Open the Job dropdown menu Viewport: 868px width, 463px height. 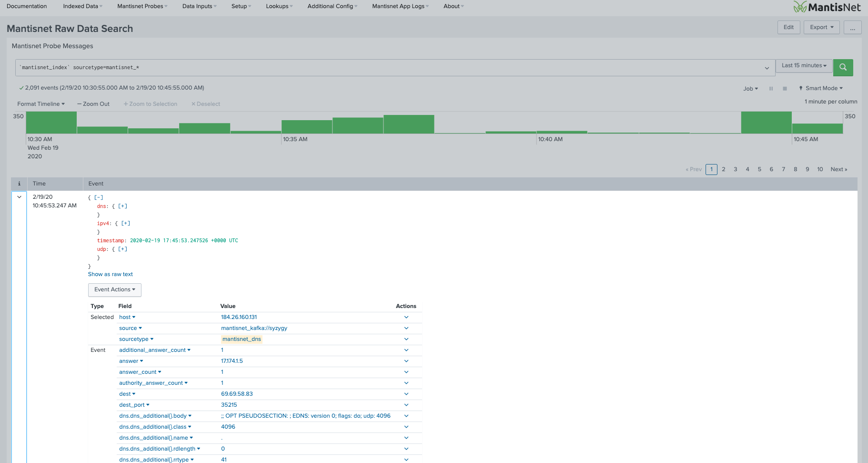coord(750,89)
